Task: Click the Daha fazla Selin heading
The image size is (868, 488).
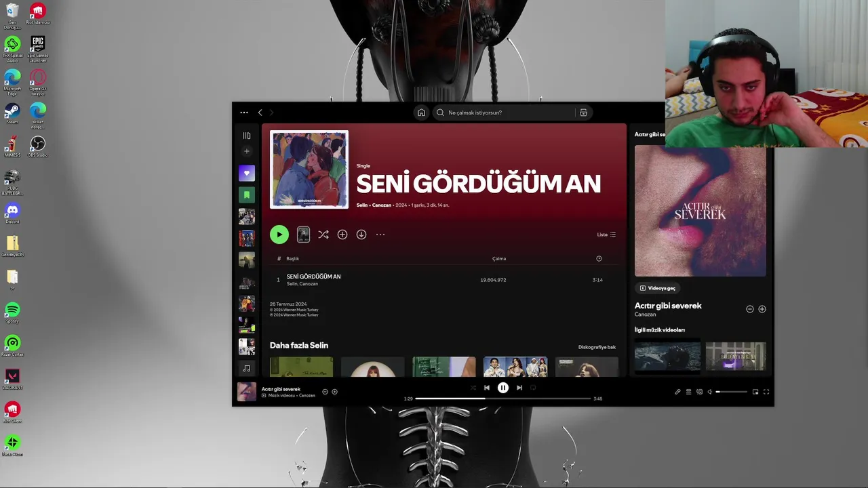Action: coord(299,345)
